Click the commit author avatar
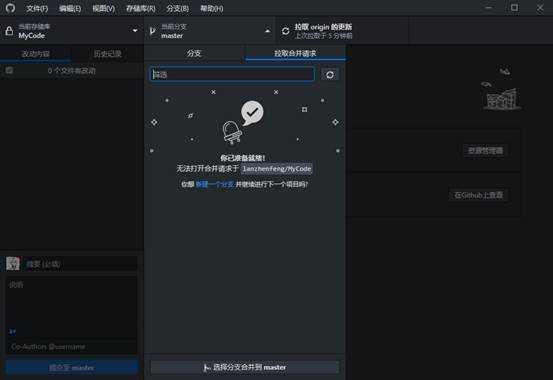Image resolution: width=553 pixels, height=380 pixels. (x=13, y=264)
